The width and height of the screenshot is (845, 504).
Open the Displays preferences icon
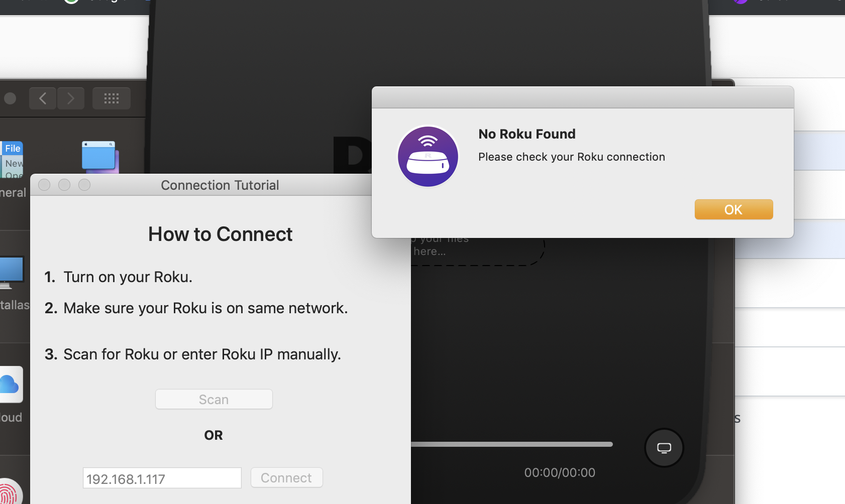tap(11, 273)
